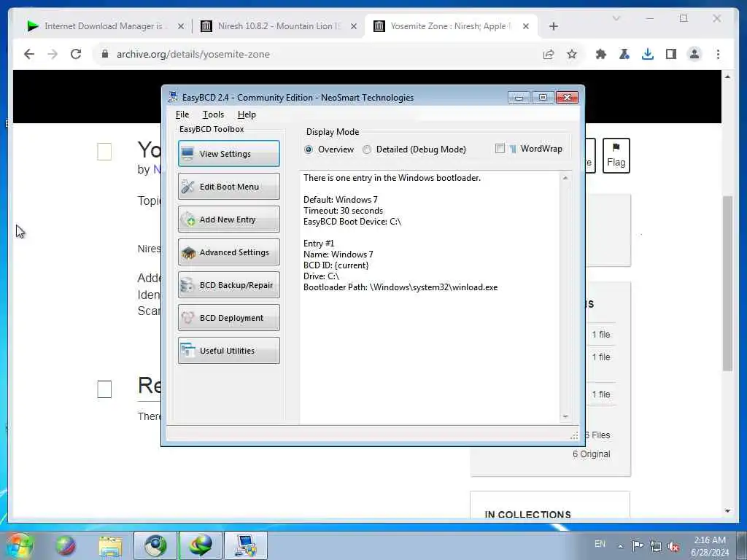Viewport: 747px width, 560px height.
Task: Open EasyBCD Tools menu
Action: point(213,114)
